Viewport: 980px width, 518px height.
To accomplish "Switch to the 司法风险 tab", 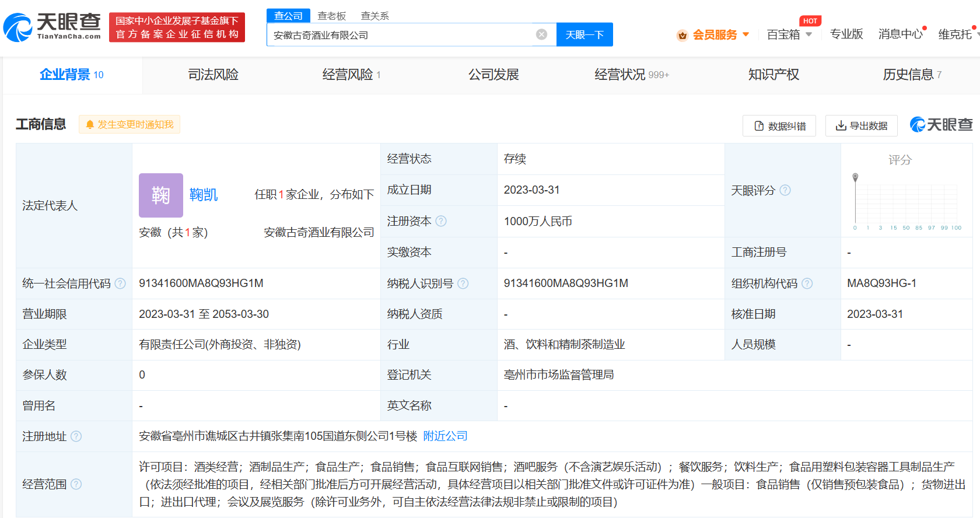I will tap(213, 75).
